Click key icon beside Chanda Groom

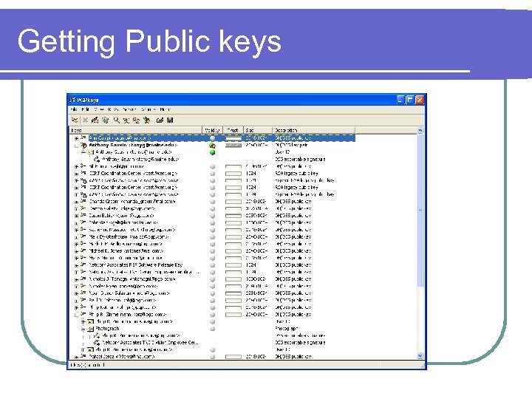click(x=83, y=202)
